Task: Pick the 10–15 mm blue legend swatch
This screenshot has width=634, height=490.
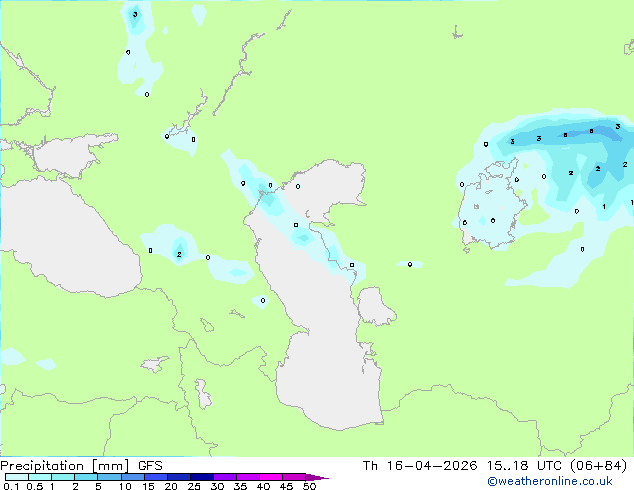Action: click(x=132, y=477)
